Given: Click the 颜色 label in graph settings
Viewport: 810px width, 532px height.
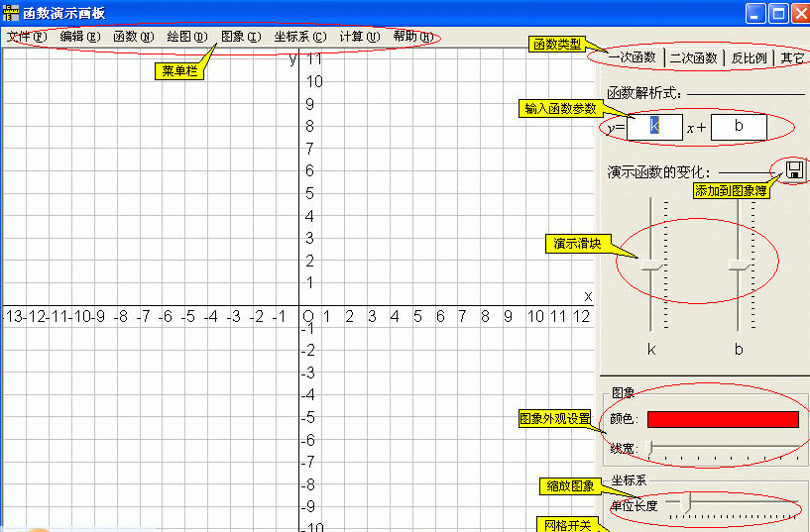Looking at the screenshot, I should pos(624,418).
